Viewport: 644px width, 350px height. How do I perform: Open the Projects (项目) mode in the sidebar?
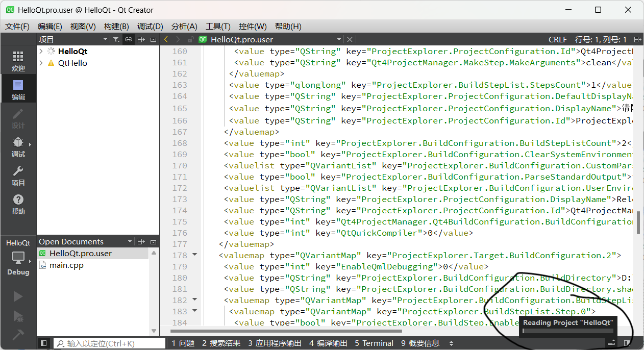point(18,176)
